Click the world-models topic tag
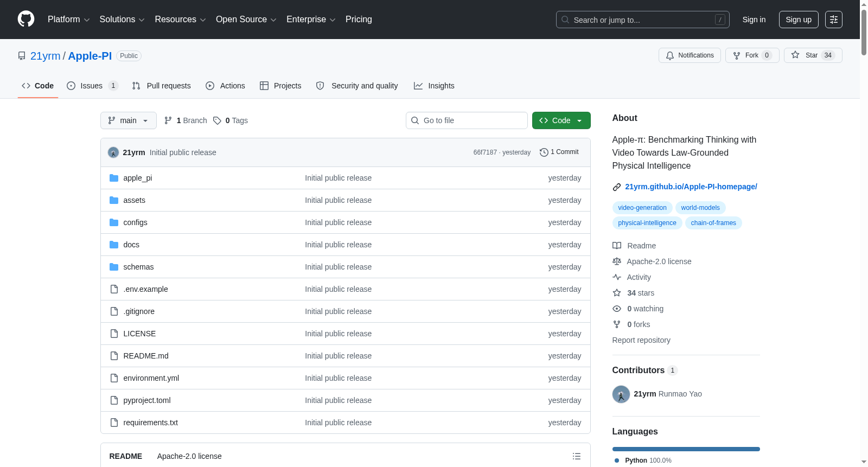The width and height of the screenshot is (868, 467). coord(700,208)
